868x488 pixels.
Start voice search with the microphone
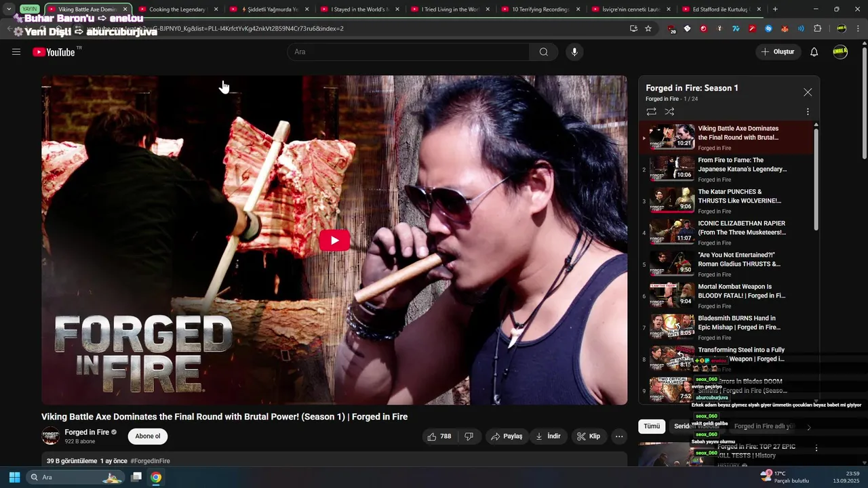coord(574,52)
